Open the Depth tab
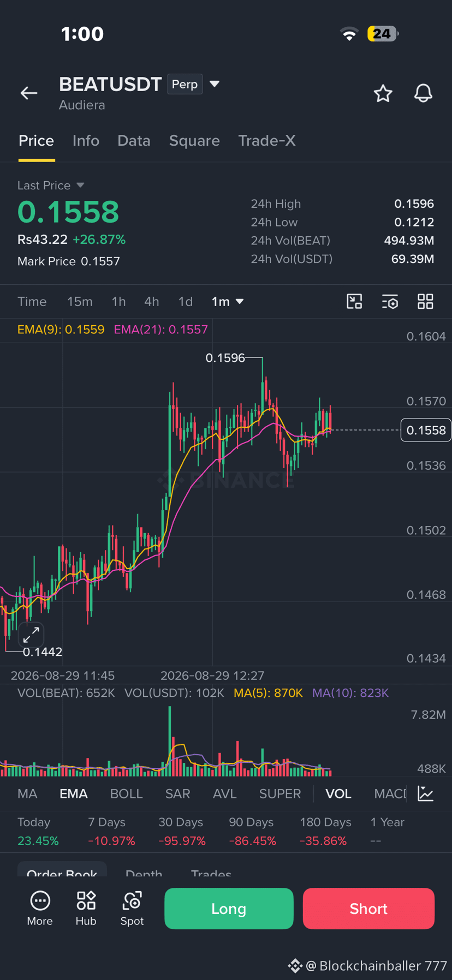 [x=144, y=873]
